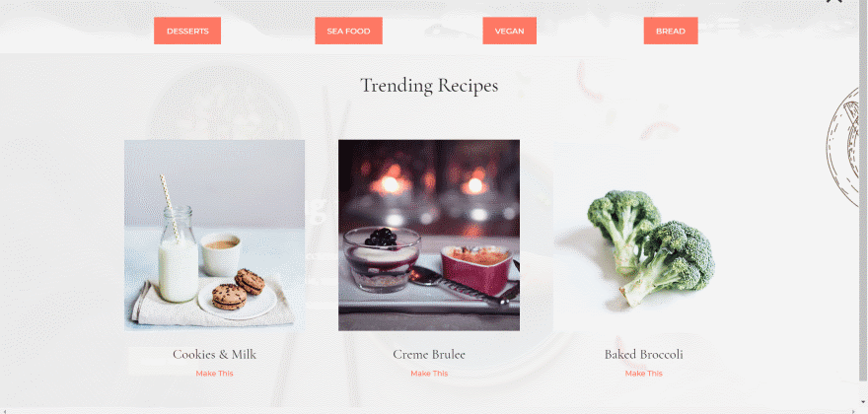Click the Cookies & Milk photo
The height and width of the screenshot is (414, 868).
tap(214, 235)
